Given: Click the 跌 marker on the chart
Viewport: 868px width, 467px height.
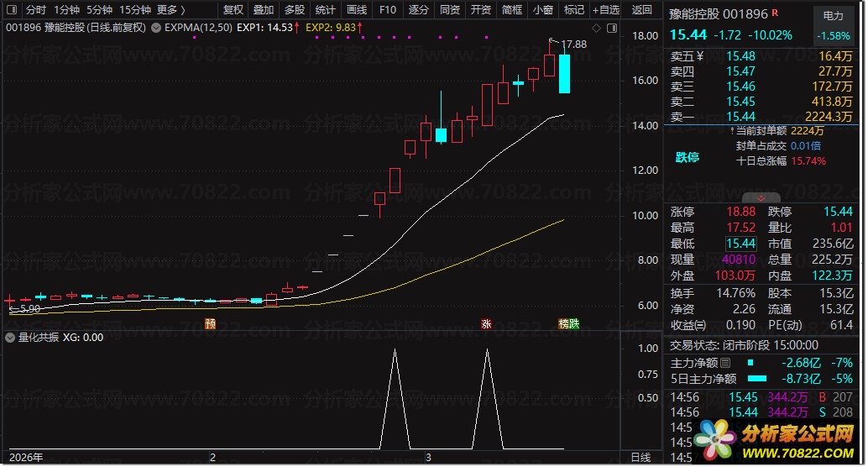Looking at the screenshot, I should point(574,323).
